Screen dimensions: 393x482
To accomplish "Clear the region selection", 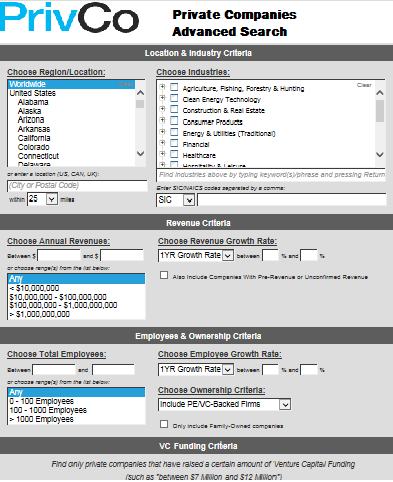I will 125,84.
